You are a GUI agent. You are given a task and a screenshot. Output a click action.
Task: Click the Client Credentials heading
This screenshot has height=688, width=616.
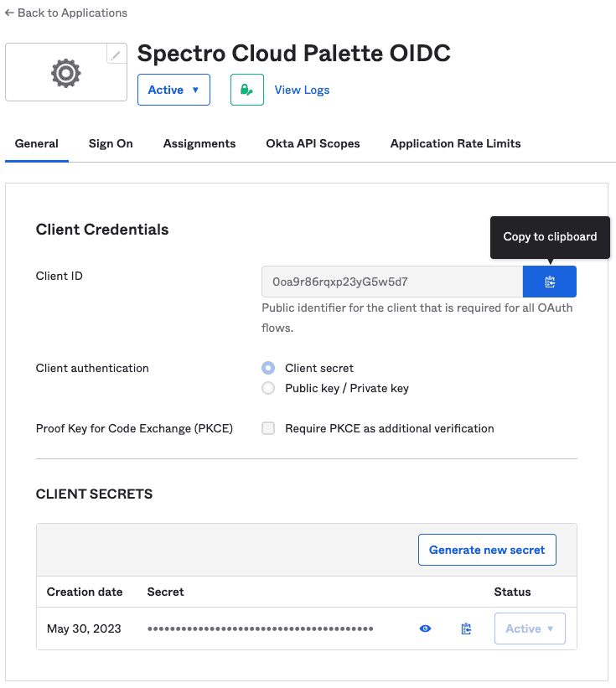pyautogui.click(x=102, y=230)
